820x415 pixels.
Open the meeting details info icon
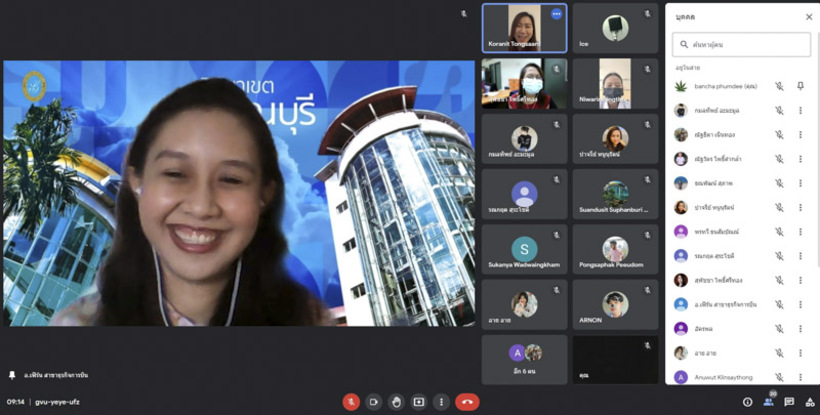(x=747, y=402)
